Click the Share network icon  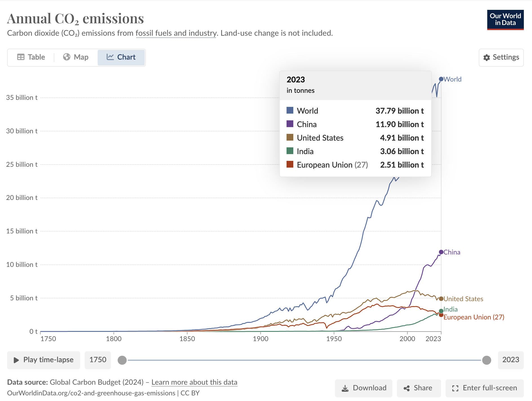(x=406, y=388)
